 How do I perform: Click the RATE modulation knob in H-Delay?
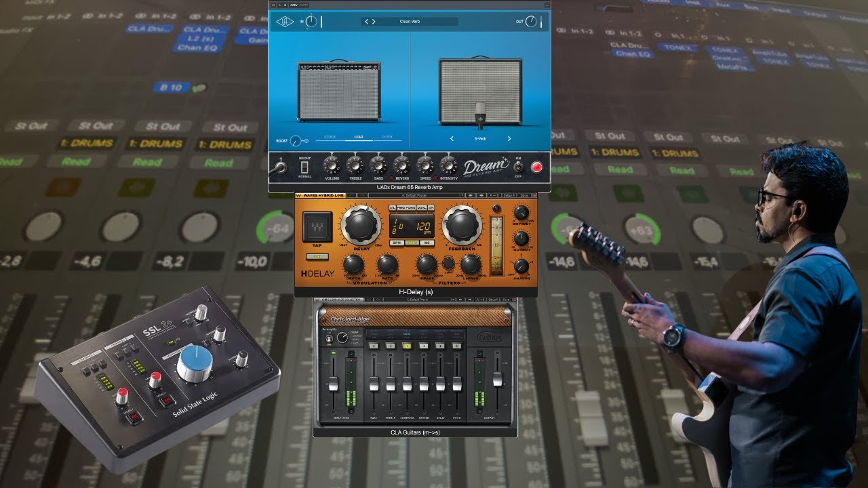387,264
